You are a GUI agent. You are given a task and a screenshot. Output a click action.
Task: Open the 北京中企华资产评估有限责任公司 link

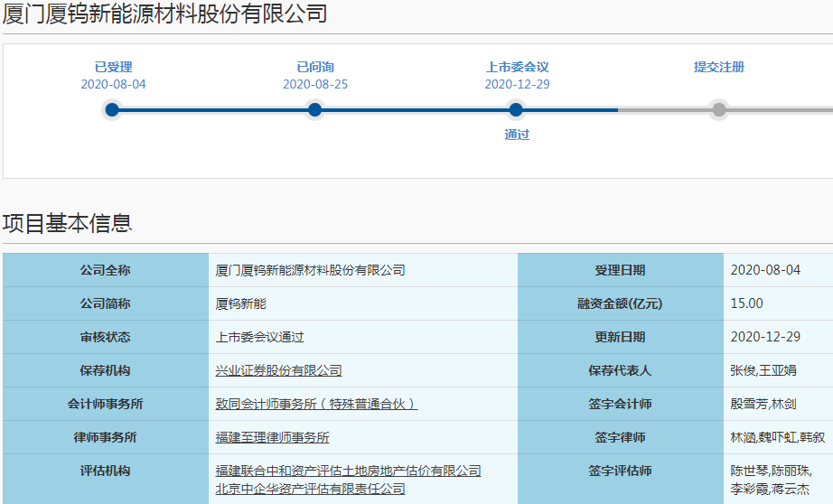coord(310,489)
